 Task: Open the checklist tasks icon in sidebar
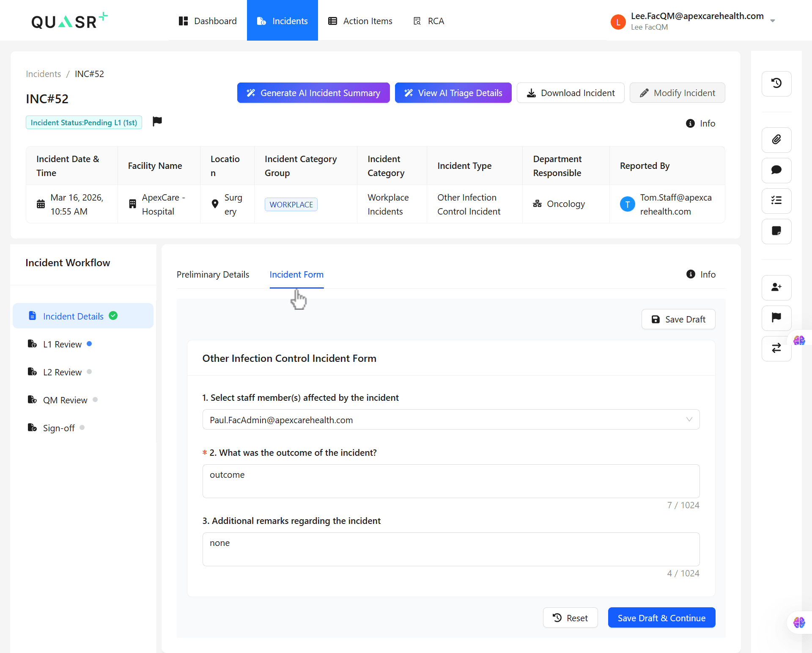[776, 201]
